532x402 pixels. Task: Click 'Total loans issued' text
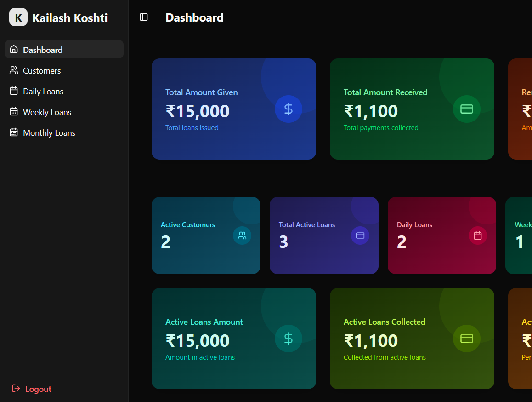192,128
